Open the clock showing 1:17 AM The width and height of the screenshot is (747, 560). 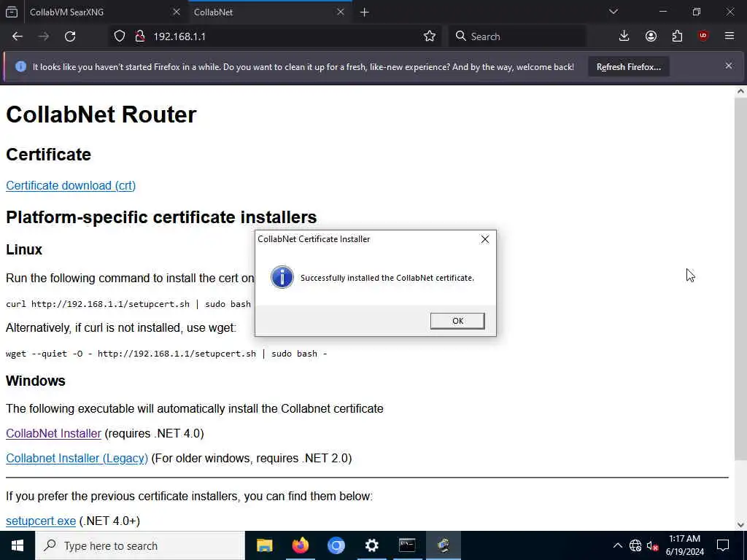[x=684, y=545]
